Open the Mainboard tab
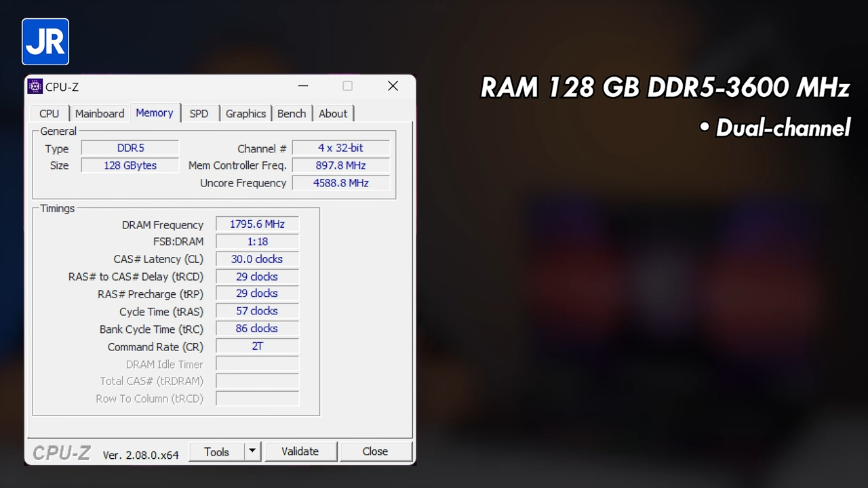Image resolution: width=868 pixels, height=488 pixels. [100, 114]
